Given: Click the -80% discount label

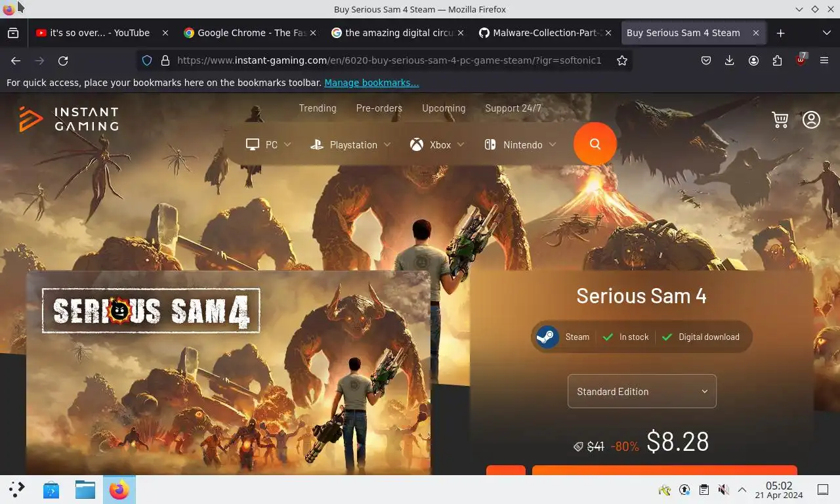Looking at the screenshot, I should tap(625, 446).
